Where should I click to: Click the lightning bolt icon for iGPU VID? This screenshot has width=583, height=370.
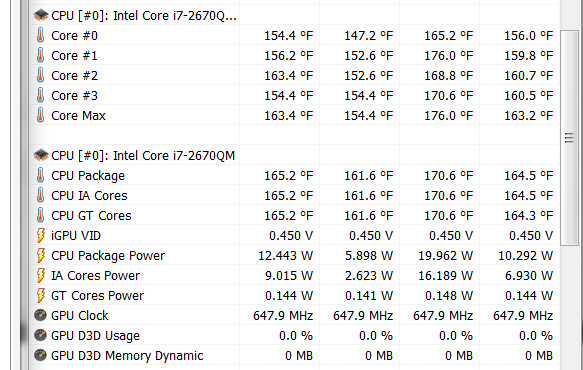pos(41,235)
